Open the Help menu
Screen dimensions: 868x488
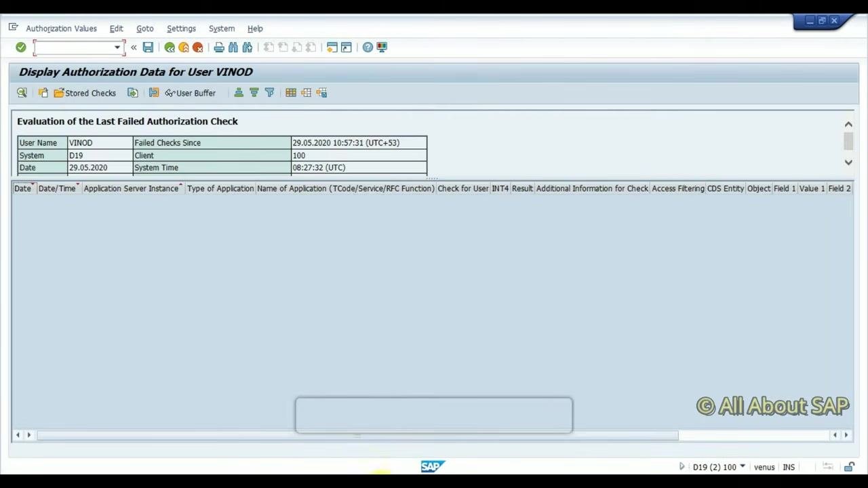point(255,28)
